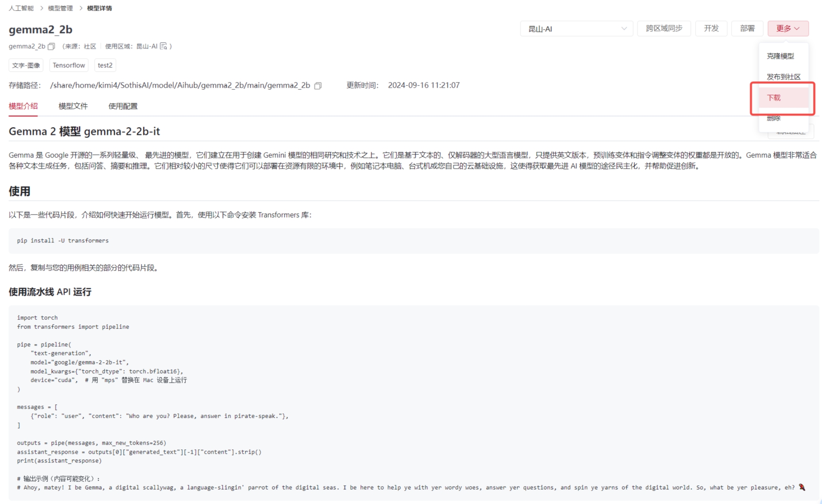Click the 文字-图像 tag
The width and height of the screenshot is (822, 504).
click(x=26, y=65)
